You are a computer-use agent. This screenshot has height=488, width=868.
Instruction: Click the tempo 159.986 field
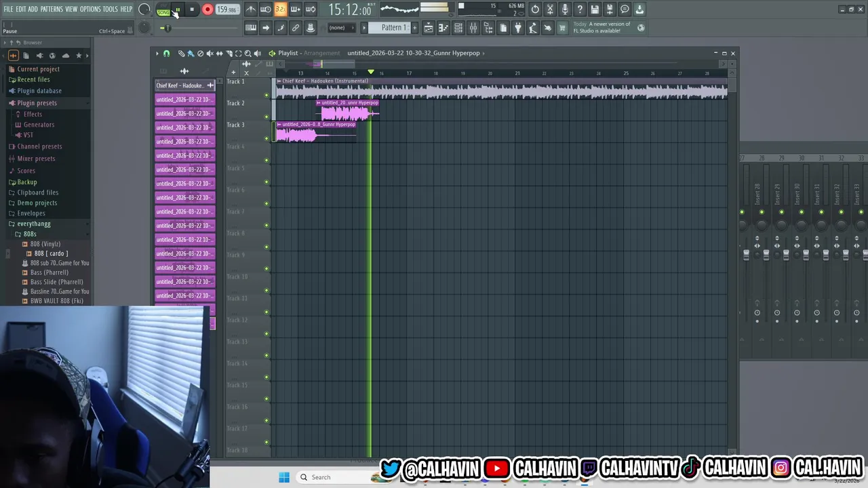(x=226, y=9)
